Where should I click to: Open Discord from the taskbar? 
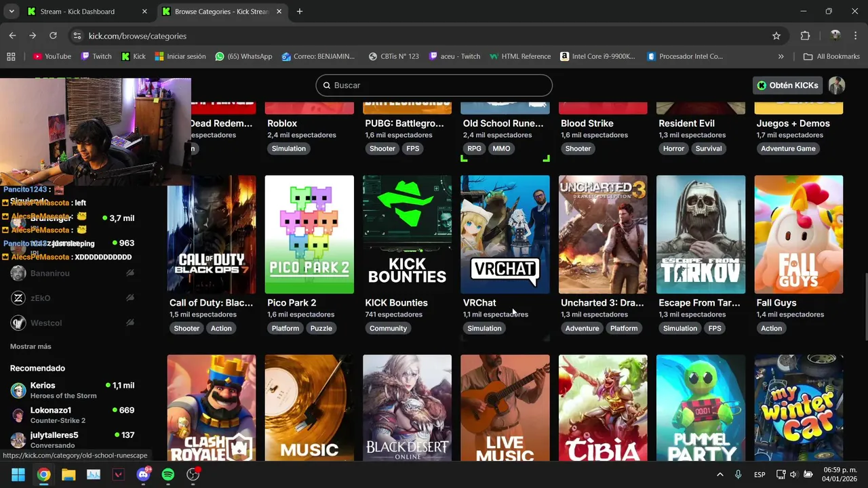(143, 474)
